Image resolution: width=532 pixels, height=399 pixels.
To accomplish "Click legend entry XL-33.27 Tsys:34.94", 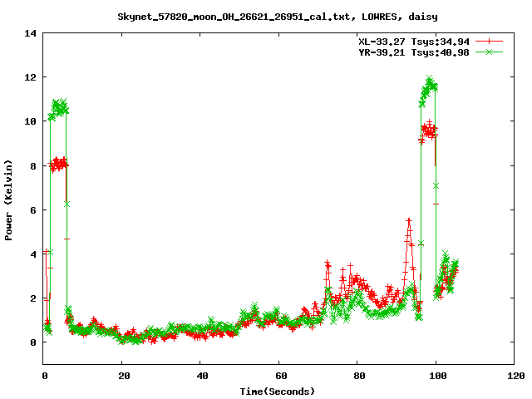I will pyautogui.click(x=414, y=42).
